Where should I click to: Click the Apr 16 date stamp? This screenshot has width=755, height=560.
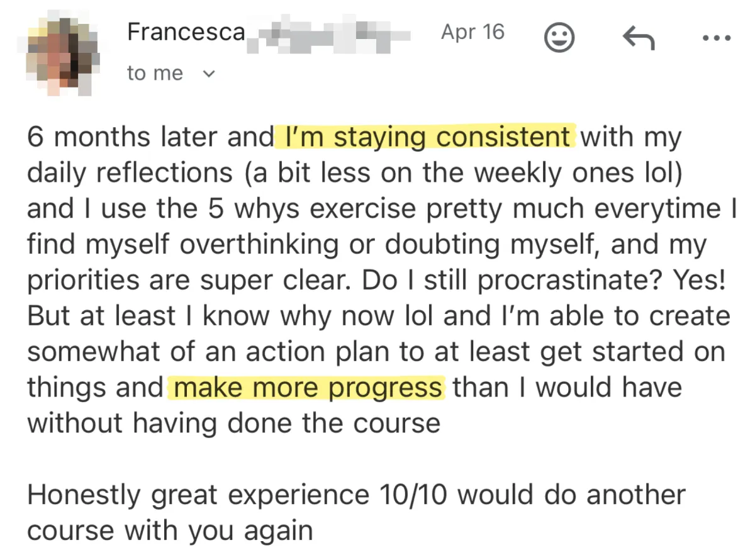click(x=473, y=31)
